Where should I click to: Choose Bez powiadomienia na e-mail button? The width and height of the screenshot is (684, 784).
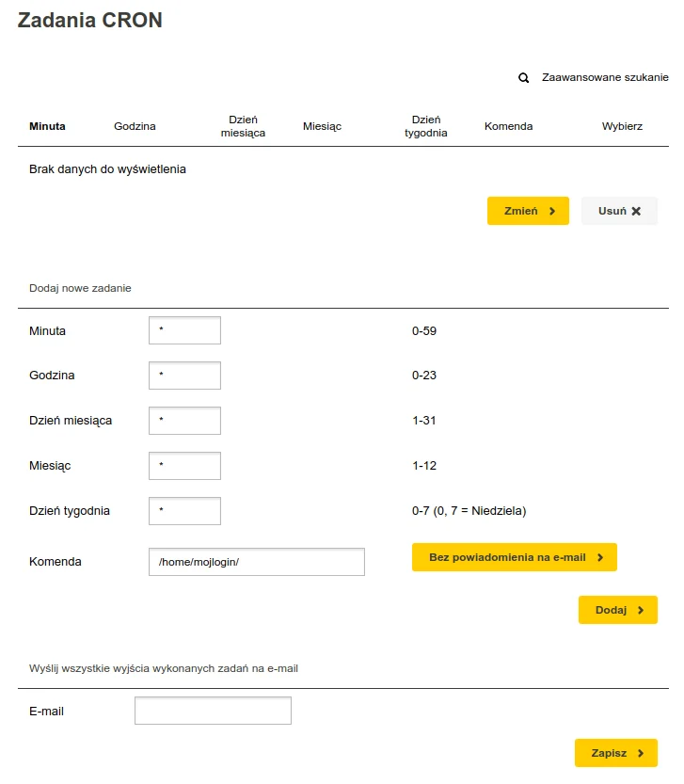(515, 557)
